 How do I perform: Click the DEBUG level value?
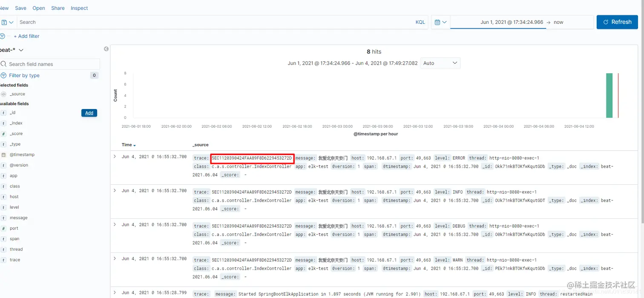(x=459, y=226)
